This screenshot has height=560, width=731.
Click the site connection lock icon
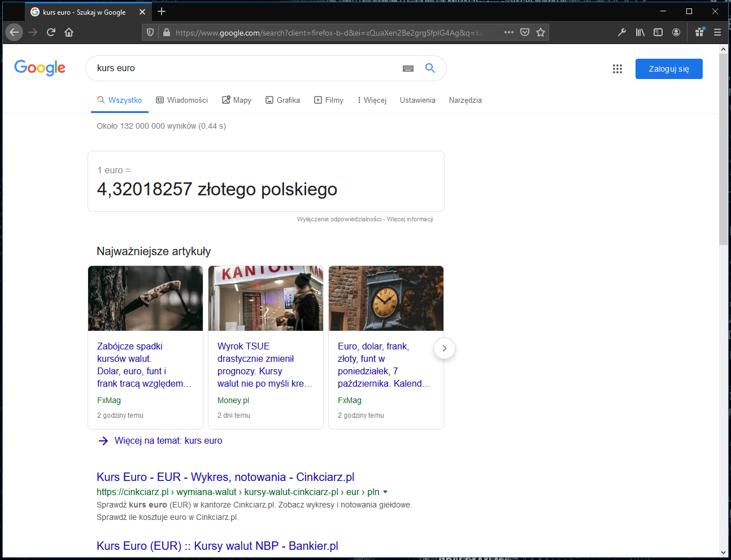click(166, 32)
